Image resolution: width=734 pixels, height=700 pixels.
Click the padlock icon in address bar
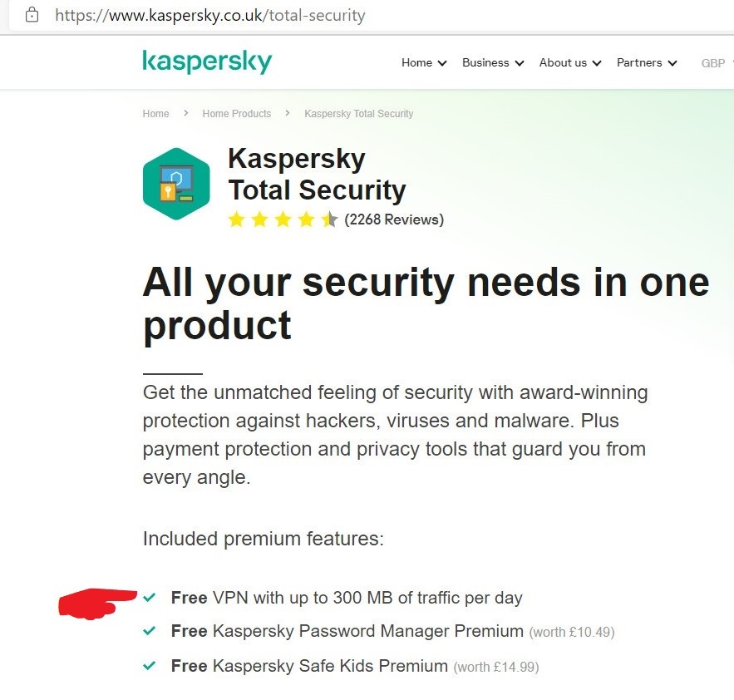tap(32, 15)
